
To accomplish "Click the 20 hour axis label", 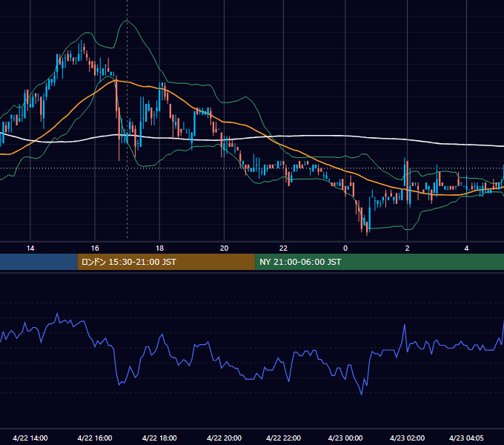I will tap(224, 248).
